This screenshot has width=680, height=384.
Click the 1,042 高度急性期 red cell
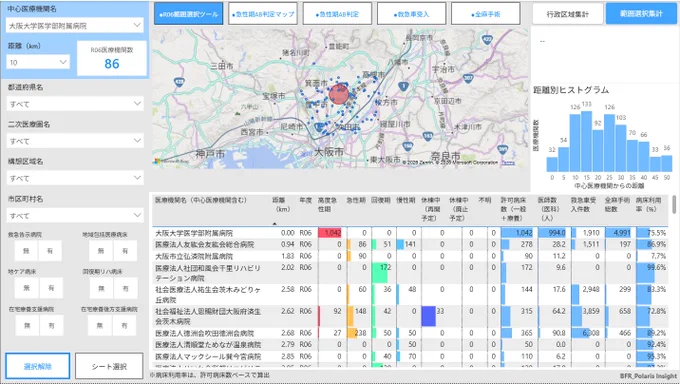(330, 233)
